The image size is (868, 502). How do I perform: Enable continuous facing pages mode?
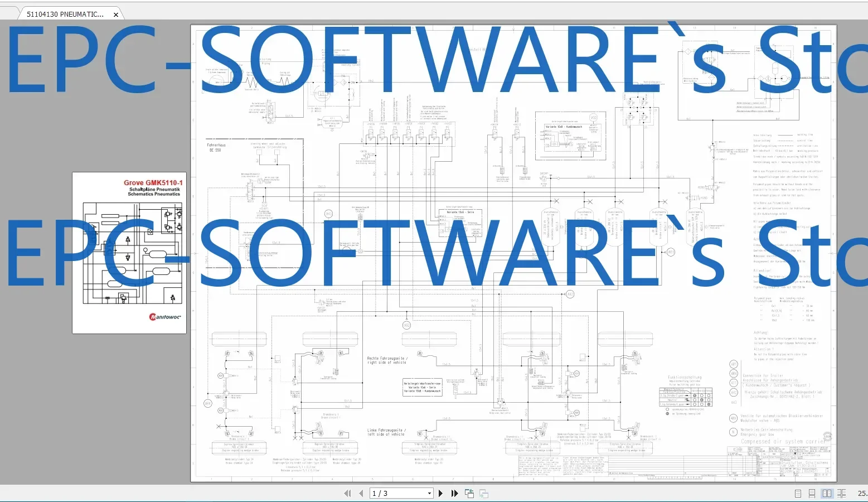point(842,493)
